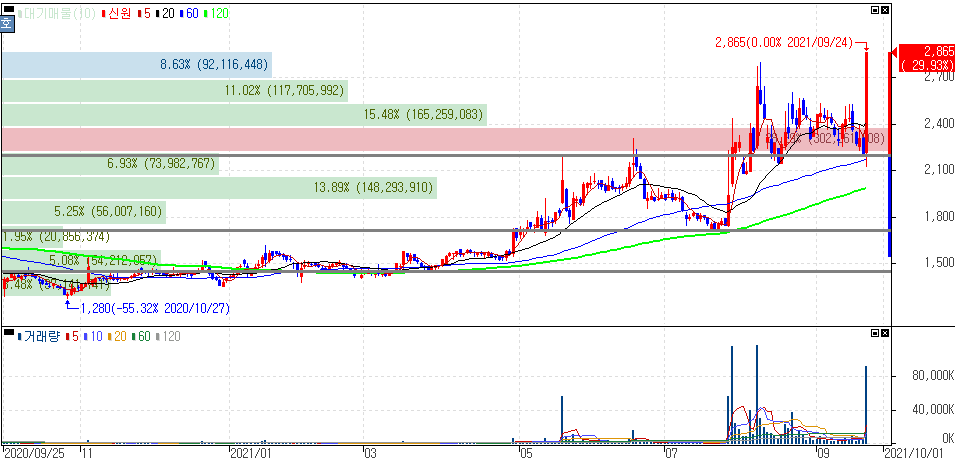
Task: Click the 05 month label on date axis
Action: tap(526, 453)
